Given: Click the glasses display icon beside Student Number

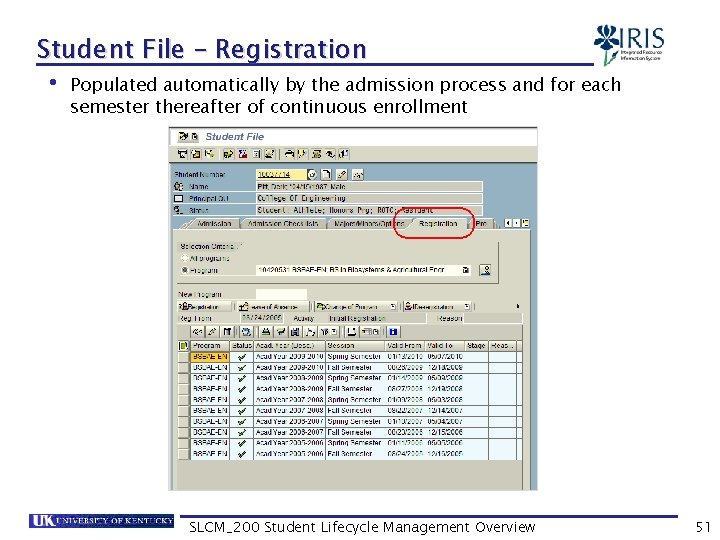Looking at the screenshot, I should click(357, 174).
